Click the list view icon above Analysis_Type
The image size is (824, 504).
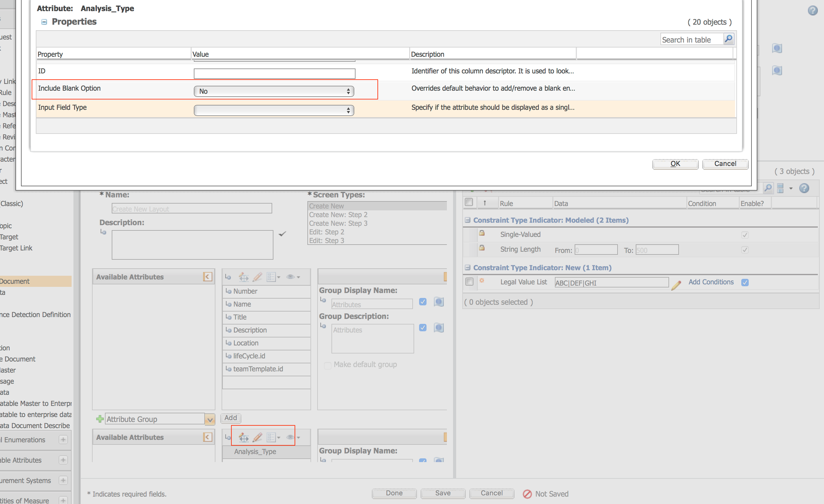point(271,437)
